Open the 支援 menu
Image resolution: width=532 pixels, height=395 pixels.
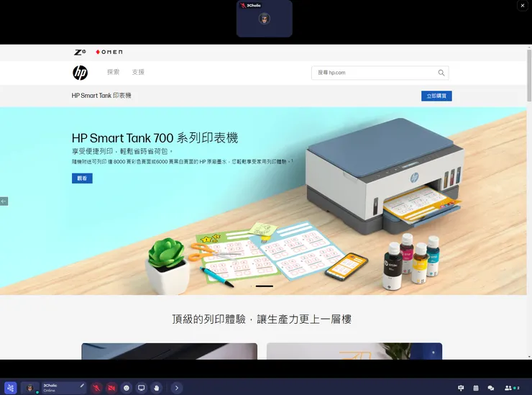[138, 72]
